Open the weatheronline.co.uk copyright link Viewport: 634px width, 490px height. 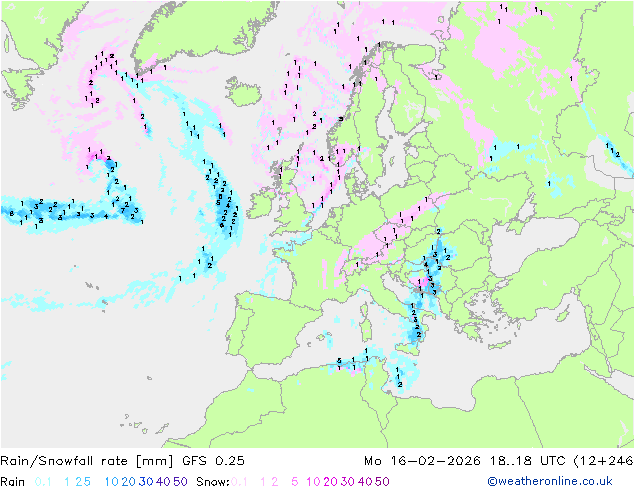pyautogui.click(x=550, y=481)
